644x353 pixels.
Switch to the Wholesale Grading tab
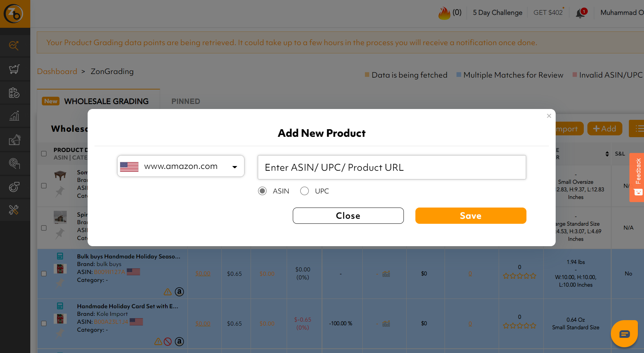click(98, 101)
